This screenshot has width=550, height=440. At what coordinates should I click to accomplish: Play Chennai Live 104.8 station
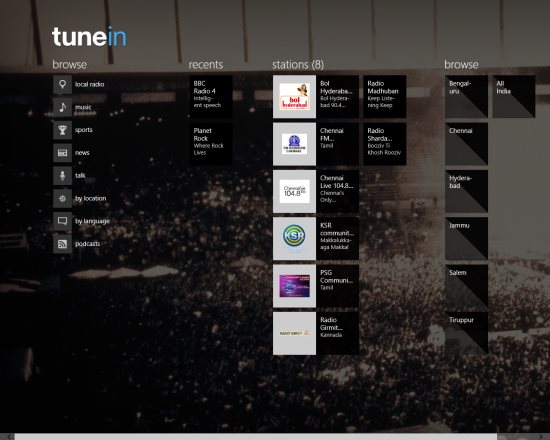[316, 191]
